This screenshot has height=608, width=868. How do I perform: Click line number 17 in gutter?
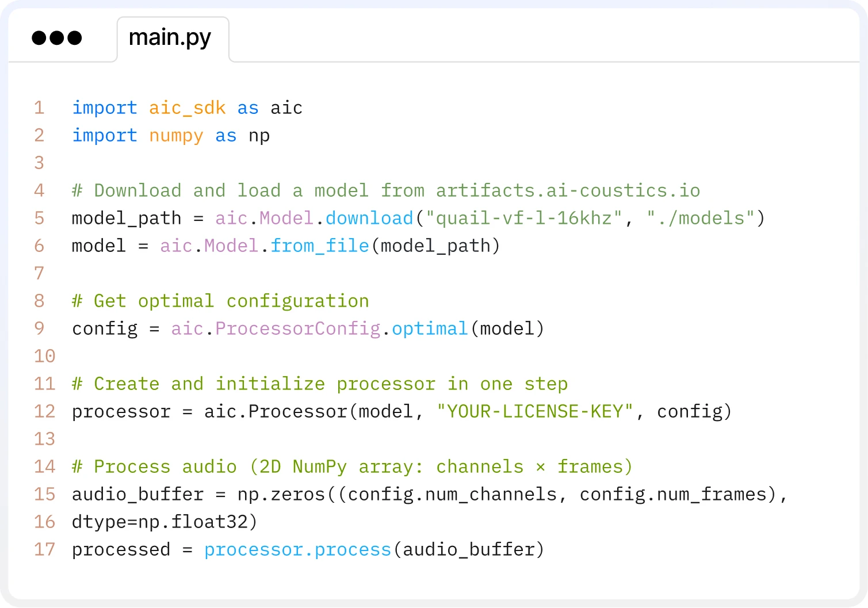(x=44, y=549)
